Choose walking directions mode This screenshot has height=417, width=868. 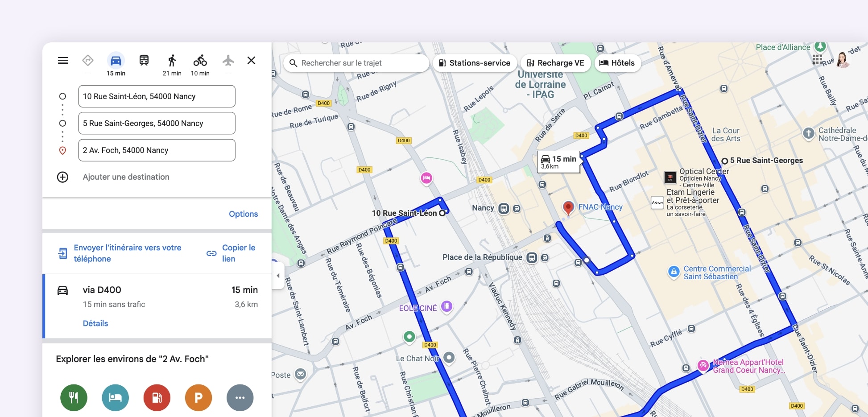point(172,61)
